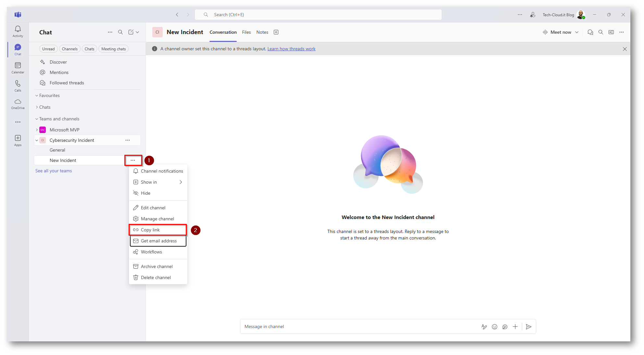Click the send message arrow icon

(528, 327)
